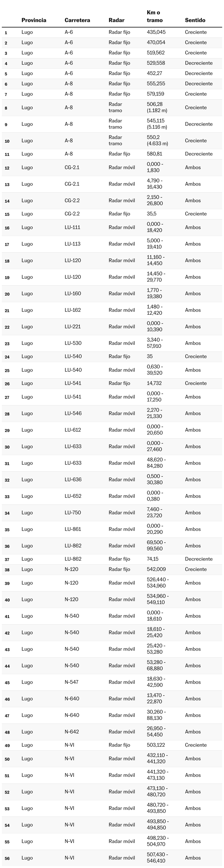Click km value 435,045 cell
224x868 pixels.
pyautogui.click(x=156, y=32)
